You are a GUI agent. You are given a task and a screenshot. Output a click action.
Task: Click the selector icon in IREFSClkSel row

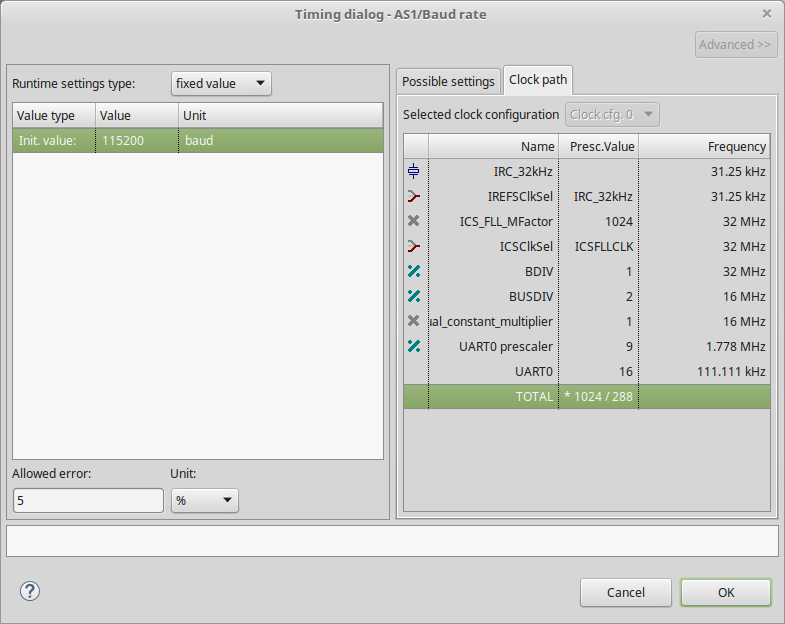414,196
